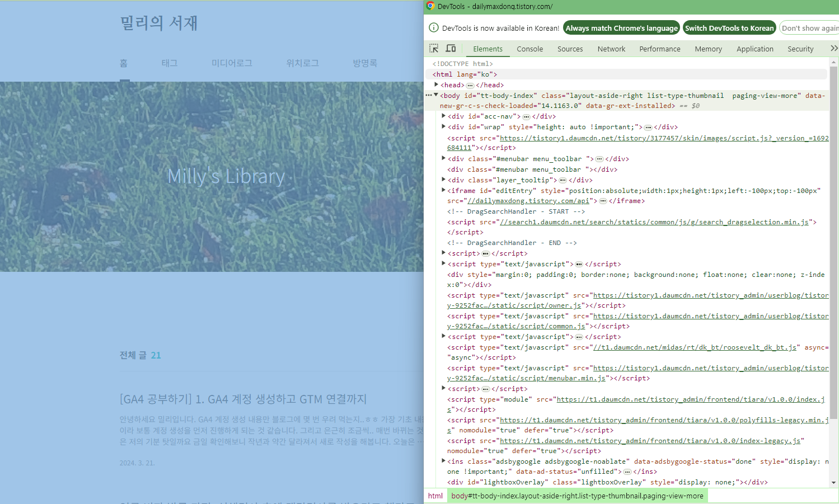Click the Elements panel vertical scrollbar
The width and height of the screenshot is (839, 504).
pyautogui.click(x=833, y=242)
